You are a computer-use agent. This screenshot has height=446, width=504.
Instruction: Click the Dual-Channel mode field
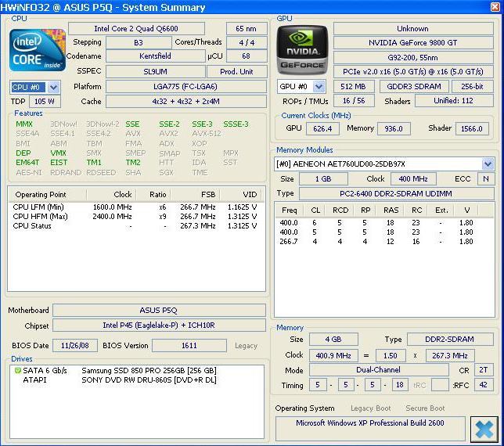pyautogui.click(x=379, y=370)
